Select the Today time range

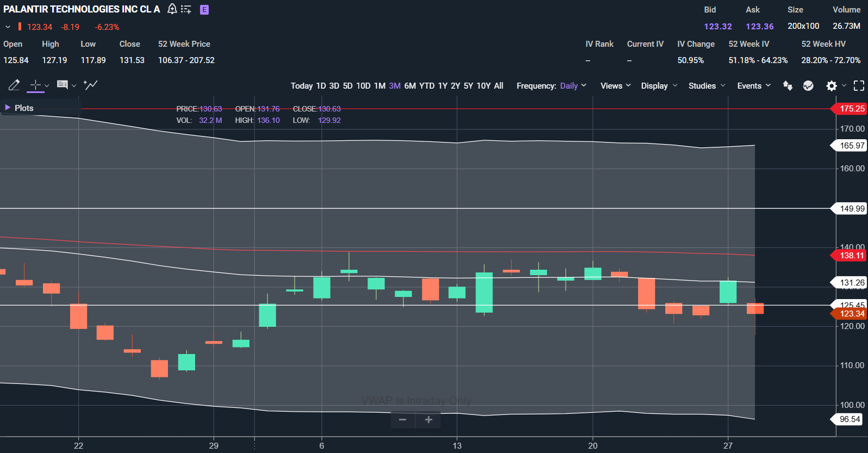pos(302,86)
